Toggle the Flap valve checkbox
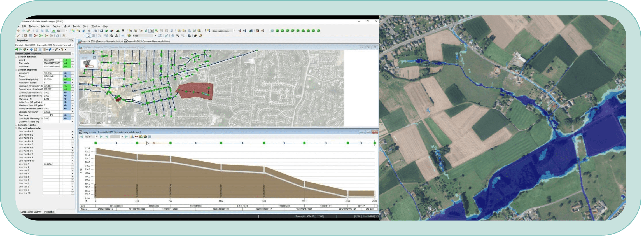This screenshot has height=238, width=644. click(51, 115)
